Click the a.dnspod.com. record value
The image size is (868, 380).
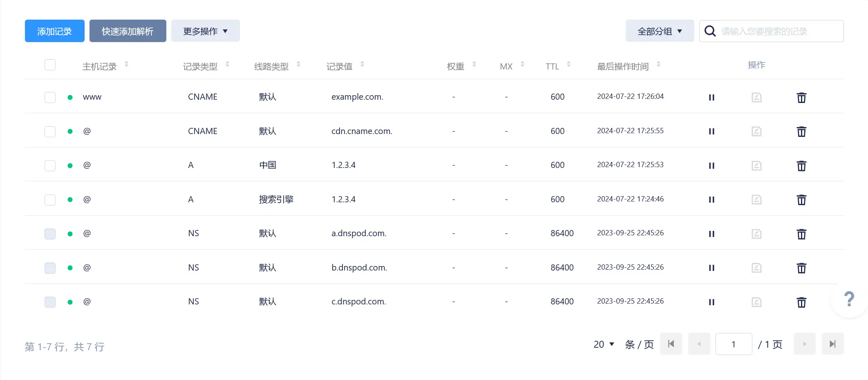(359, 233)
